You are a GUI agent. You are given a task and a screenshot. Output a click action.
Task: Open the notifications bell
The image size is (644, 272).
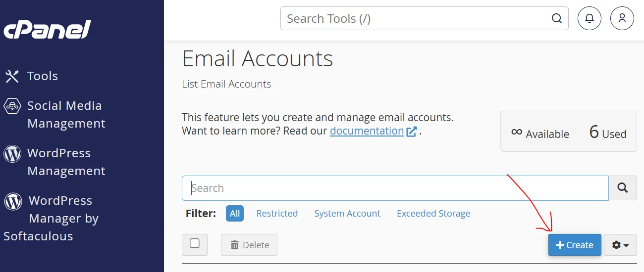click(590, 19)
